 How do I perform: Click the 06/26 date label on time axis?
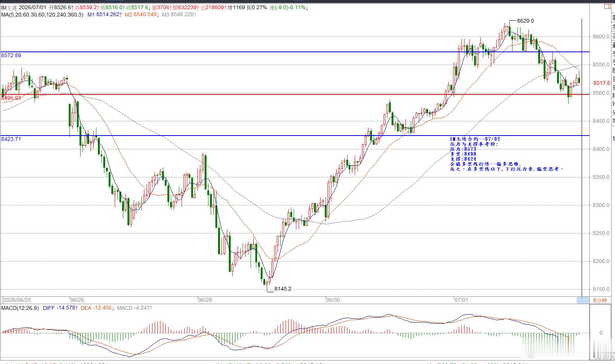(77, 300)
